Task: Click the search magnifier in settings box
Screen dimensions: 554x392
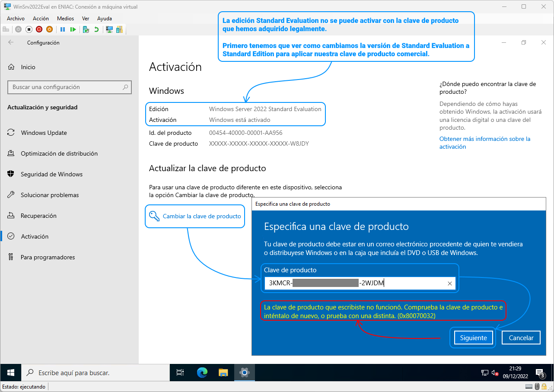Action: point(125,87)
